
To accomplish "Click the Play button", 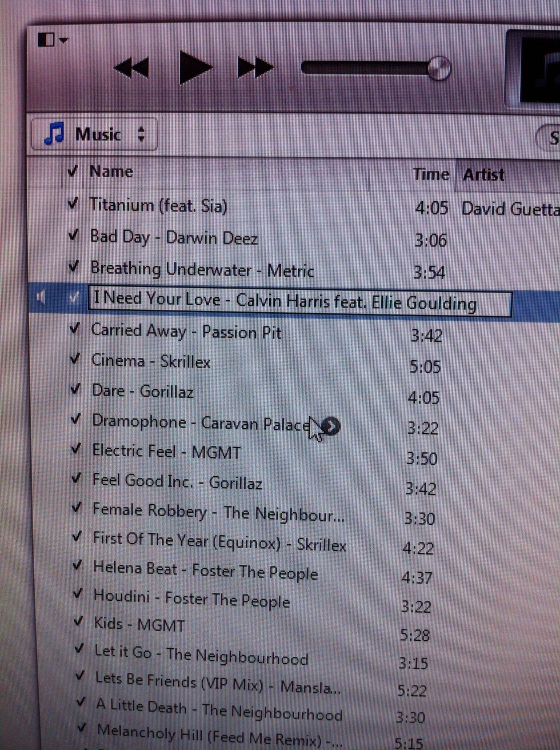I will (x=195, y=67).
